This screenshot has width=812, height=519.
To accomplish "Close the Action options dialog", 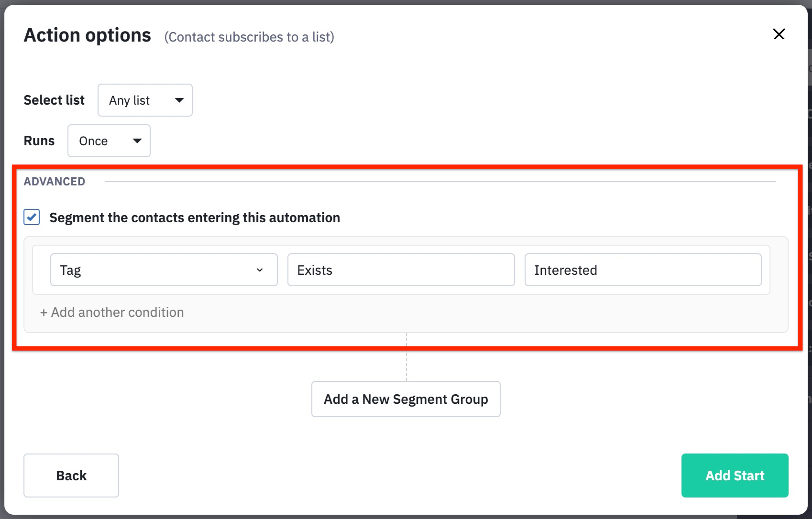I will (x=779, y=34).
